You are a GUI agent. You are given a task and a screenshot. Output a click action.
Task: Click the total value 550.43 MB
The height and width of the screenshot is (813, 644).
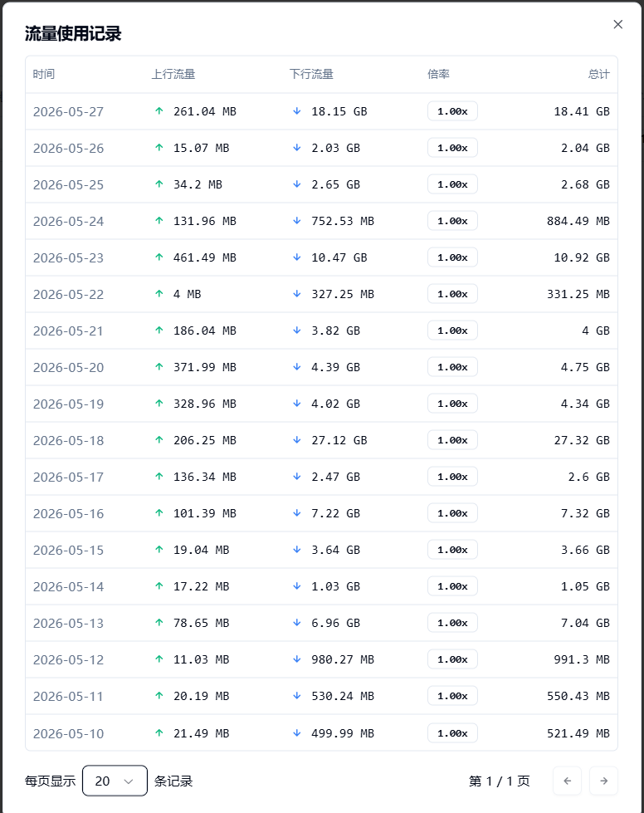pos(578,696)
